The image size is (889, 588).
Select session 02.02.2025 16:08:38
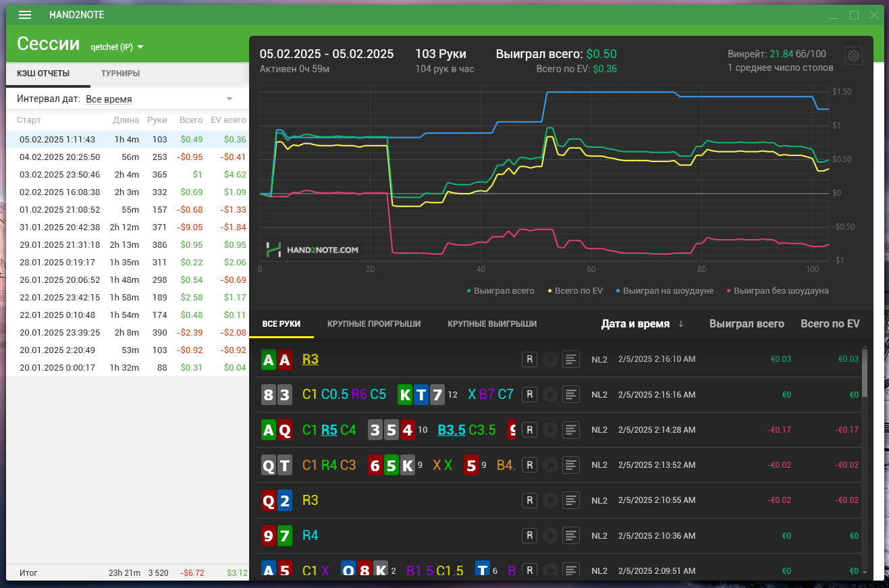tap(128, 192)
